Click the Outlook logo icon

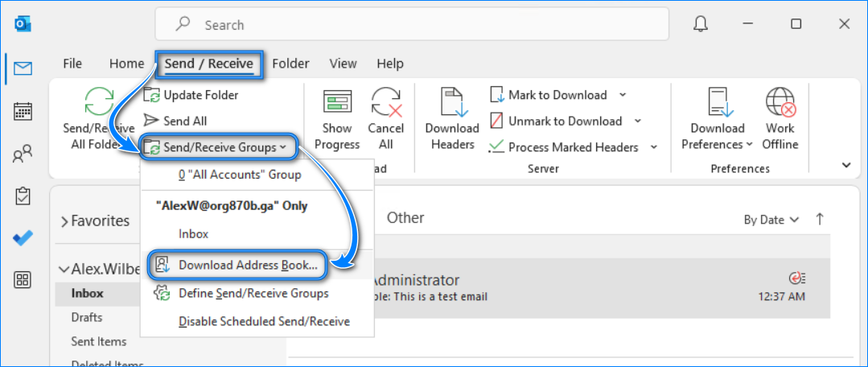point(23,24)
